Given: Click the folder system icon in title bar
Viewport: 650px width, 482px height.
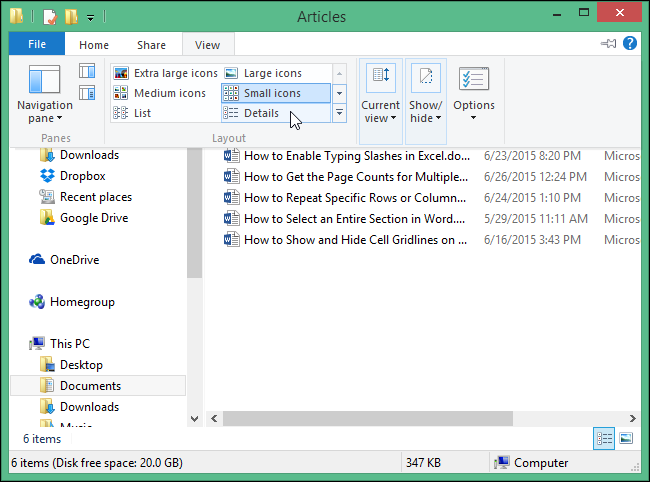Looking at the screenshot, I should 17,16.
